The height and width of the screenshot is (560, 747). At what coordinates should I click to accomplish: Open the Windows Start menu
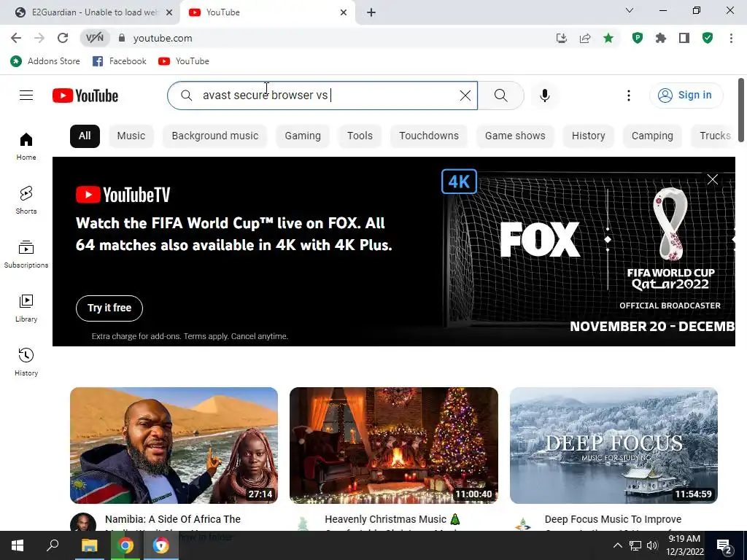pyautogui.click(x=18, y=545)
